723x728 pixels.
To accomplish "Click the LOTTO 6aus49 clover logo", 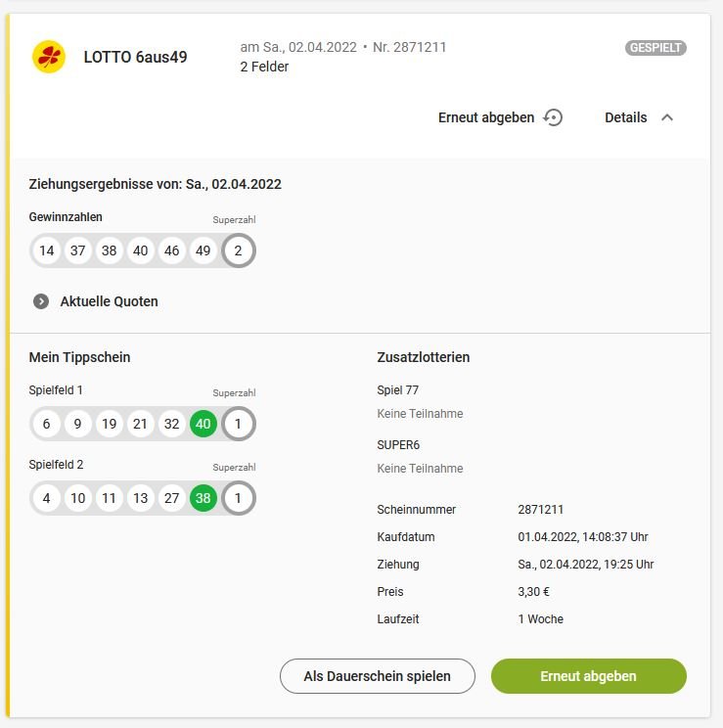I will [x=49, y=57].
